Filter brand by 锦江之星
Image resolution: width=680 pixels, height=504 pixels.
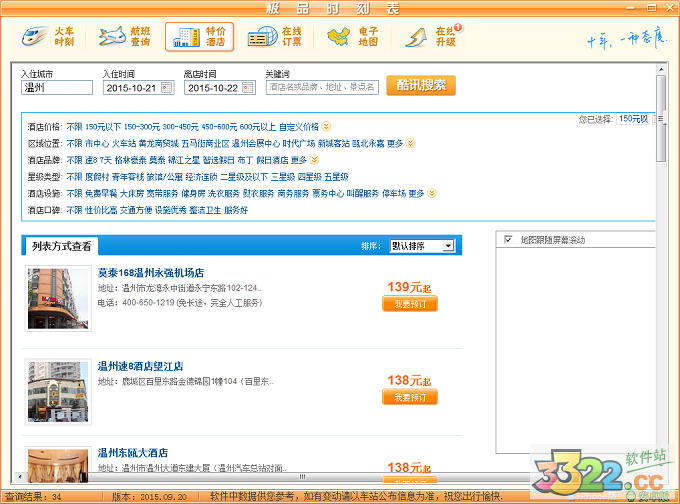click(x=184, y=160)
